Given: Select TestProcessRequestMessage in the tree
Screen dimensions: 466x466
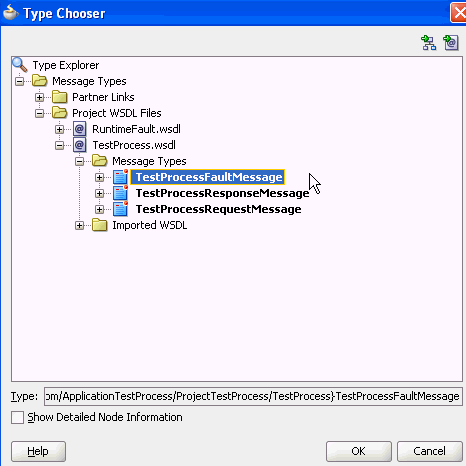Looking at the screenshot, I should pos(218,209).
